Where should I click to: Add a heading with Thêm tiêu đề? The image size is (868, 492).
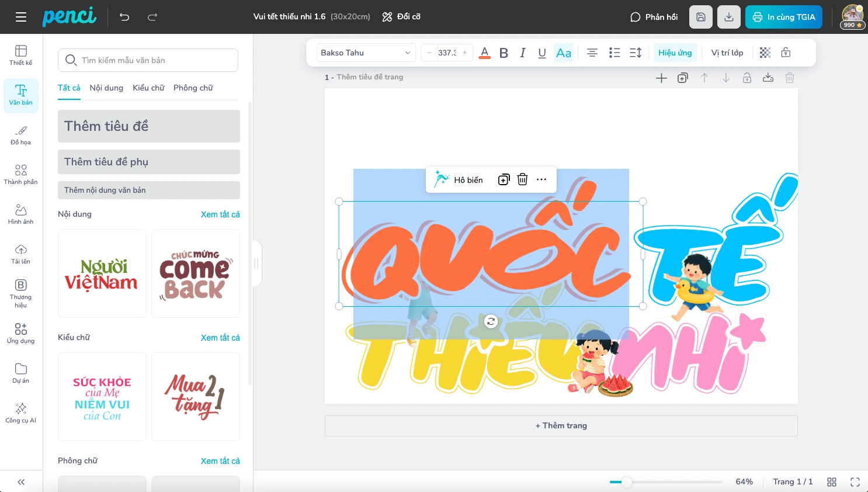(149, 126)
